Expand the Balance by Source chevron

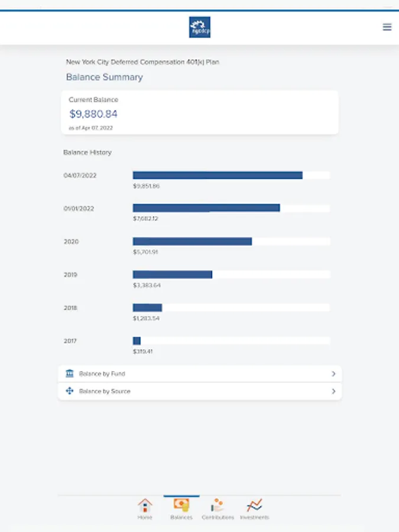coord(333,391)
